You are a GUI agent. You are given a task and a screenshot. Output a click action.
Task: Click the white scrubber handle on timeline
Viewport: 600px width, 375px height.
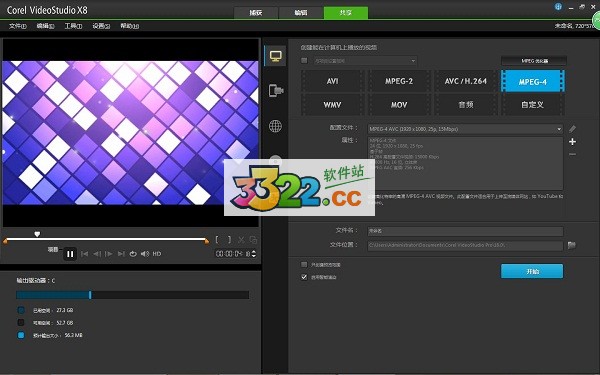pos(37,234)
